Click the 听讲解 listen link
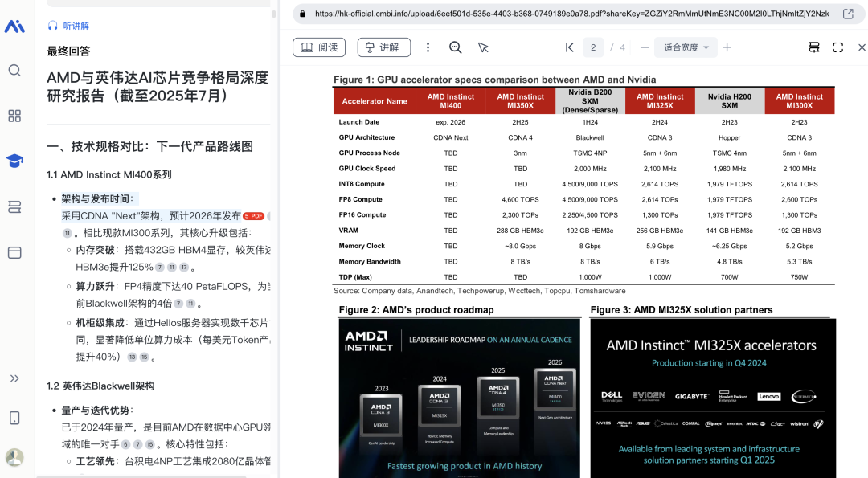The image size is (868, 478). 68,26
